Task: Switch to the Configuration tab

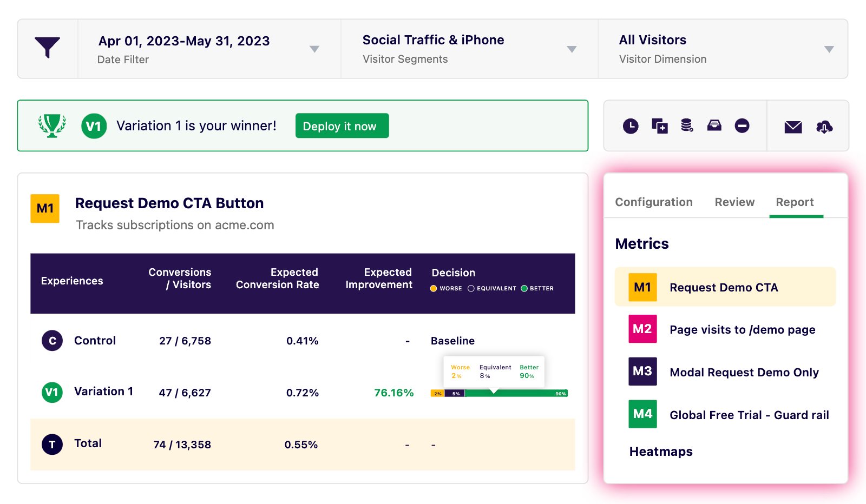Action: pyautogui.click(x=653, y=202)
